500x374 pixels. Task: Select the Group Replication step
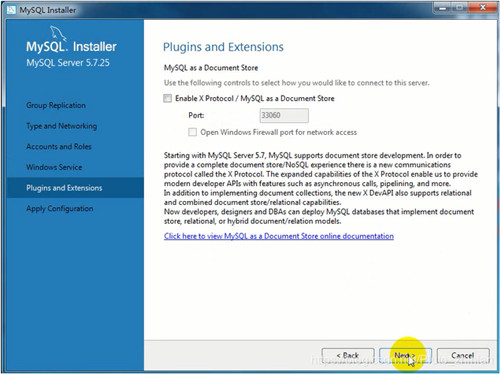[56, 105]
